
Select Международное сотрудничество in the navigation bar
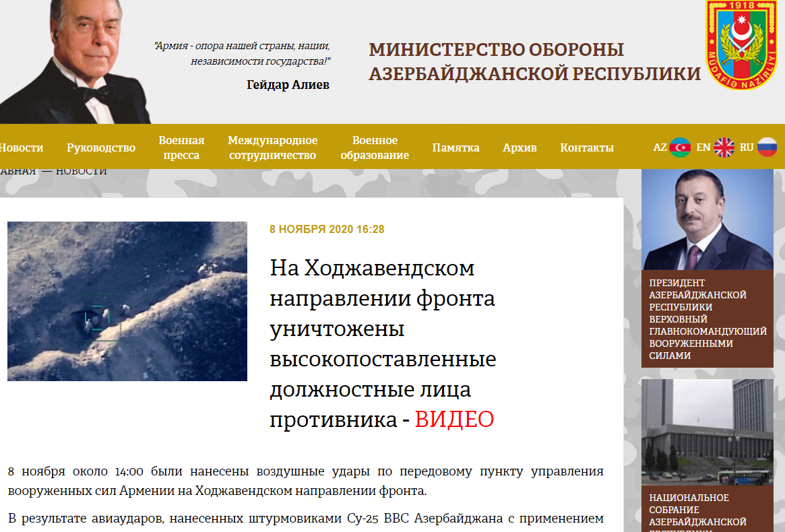(272, 147)
